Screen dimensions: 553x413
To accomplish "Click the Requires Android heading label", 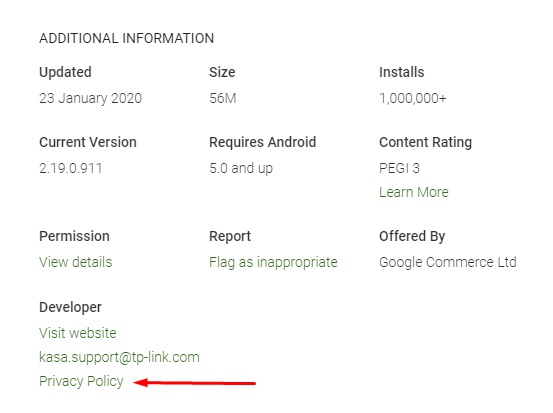I will [262, 142].
